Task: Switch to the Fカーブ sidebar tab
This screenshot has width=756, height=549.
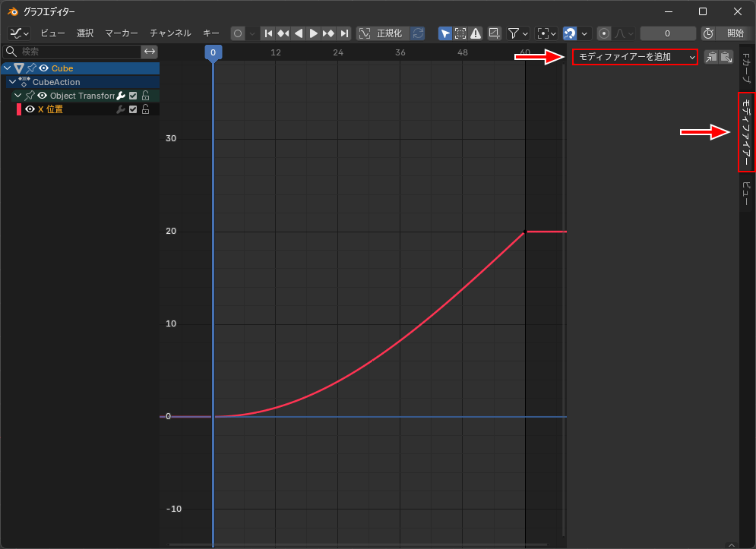Action: pos(745,68)
